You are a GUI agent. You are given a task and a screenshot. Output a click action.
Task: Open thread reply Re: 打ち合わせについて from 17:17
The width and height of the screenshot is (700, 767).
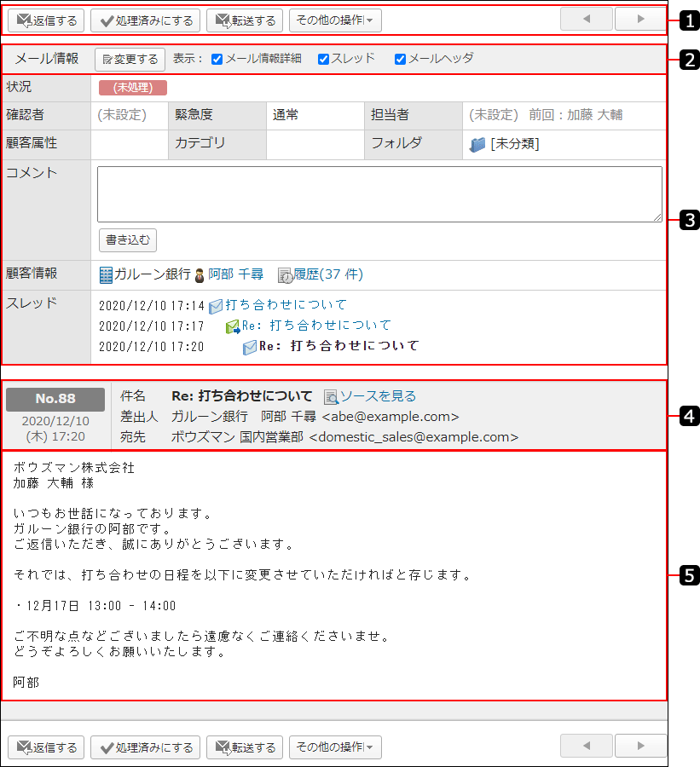(x=316, y=326)
